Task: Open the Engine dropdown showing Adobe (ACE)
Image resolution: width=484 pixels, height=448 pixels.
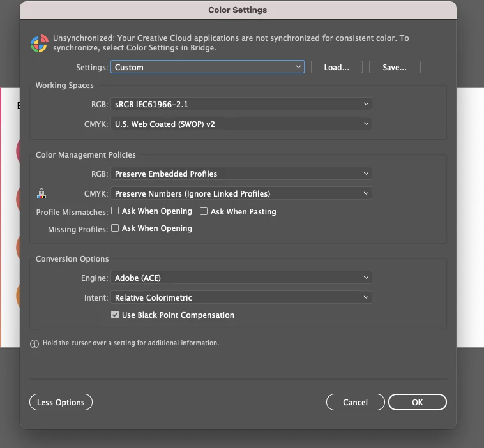Action: (241, 278)
